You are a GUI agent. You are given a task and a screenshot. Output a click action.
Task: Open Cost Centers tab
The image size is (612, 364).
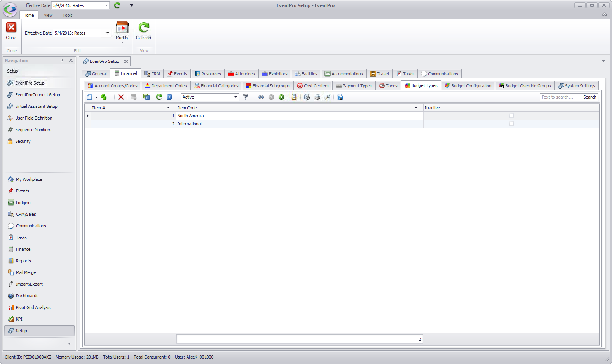[x=313, y=86]
